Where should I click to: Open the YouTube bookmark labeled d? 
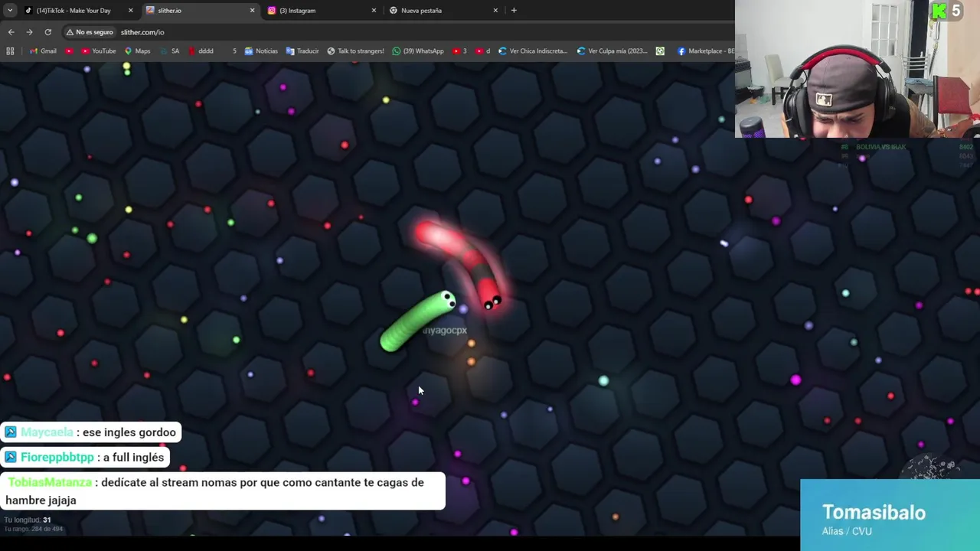pos(482,51)
